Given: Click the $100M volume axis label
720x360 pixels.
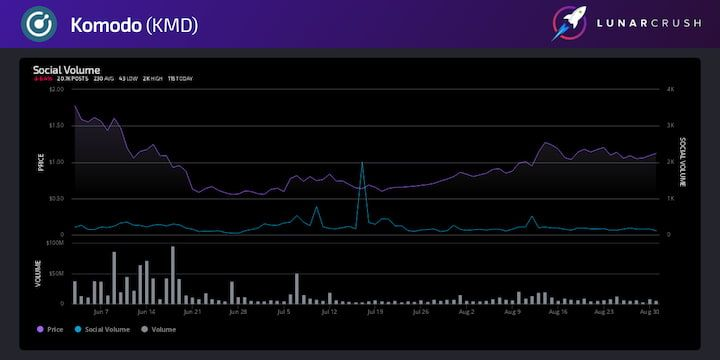Looking at the screenshot, I should (x=56, y=243).
